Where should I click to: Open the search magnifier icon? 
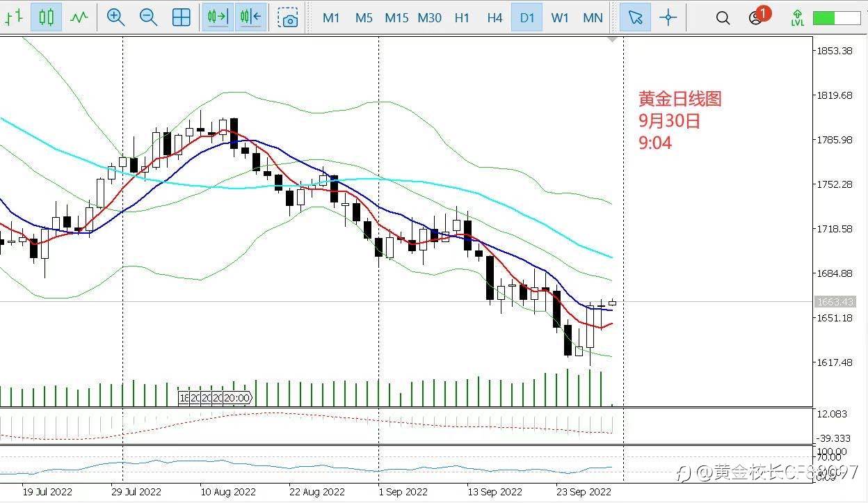tap(723, 18)
